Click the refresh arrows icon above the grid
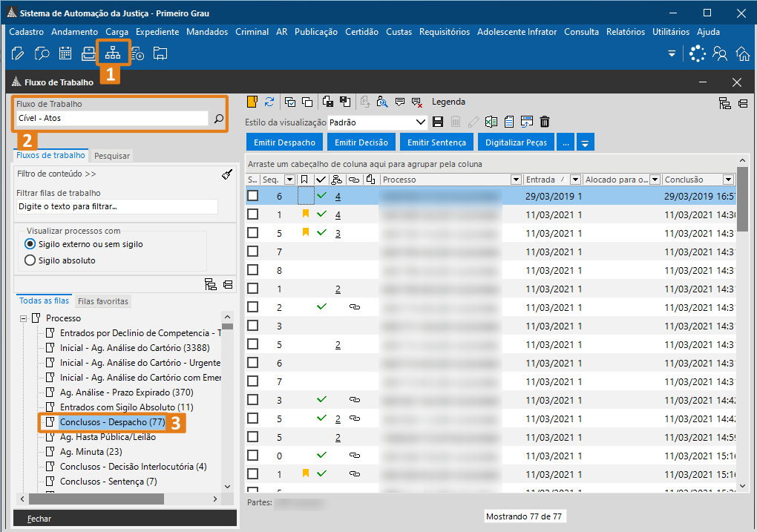Viewport: 757px width, 532px height. click(269, 102)
